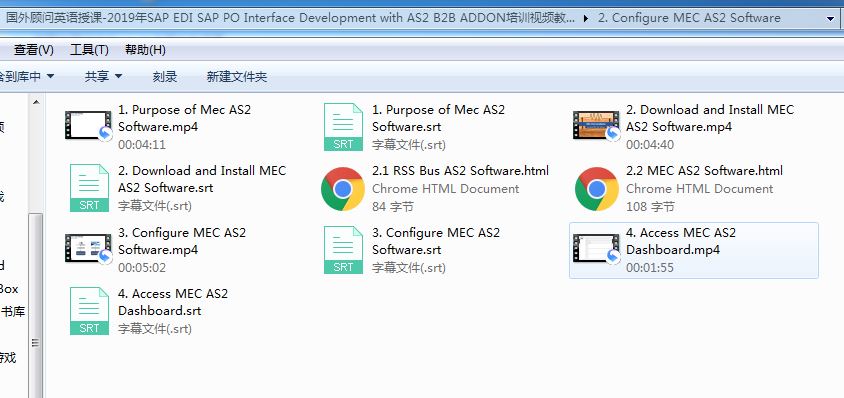The width and height of the screenshot is (844, 398).
Task: Open the 帮助(H) menu
Action: pos(145,50)
